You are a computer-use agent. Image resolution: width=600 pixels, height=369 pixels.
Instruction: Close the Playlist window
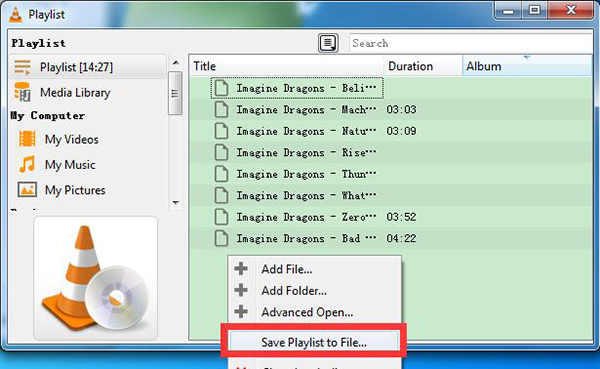click(571, 10)
